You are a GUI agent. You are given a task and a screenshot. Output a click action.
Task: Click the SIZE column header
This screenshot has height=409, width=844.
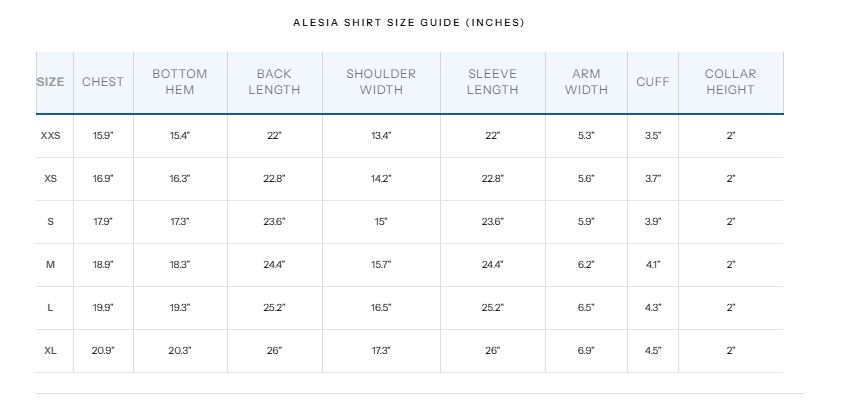click(x=50, y=82)
